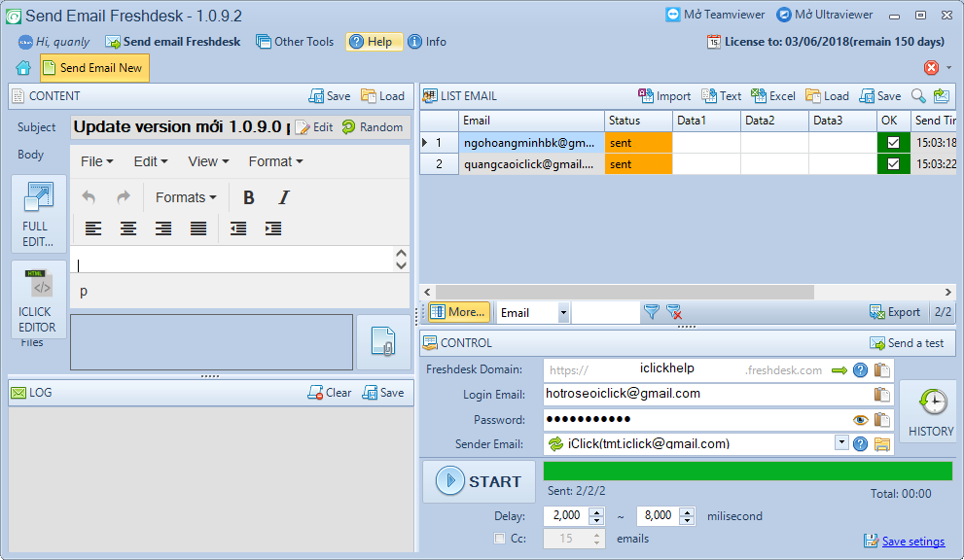The height and width of the screenshot is (560, 964).
Task: Open the Full Editor
Action: pyautogui.click(x=38, y=214)
